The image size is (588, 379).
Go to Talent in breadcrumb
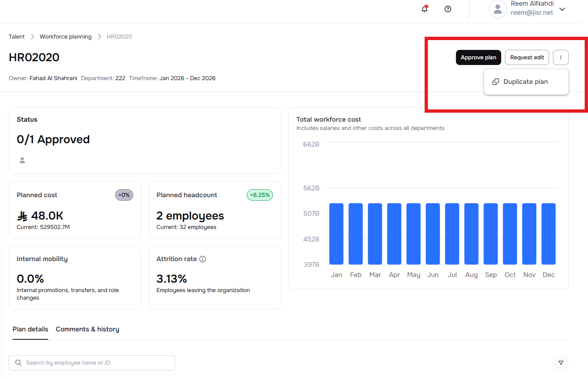tap(17, 37)
